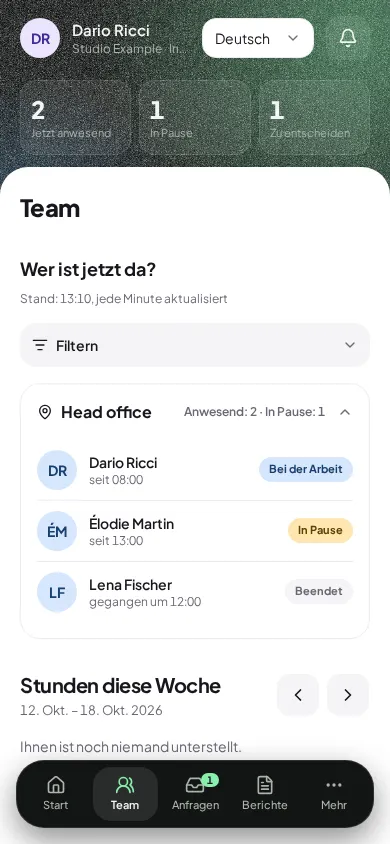Click Dario Ricci's name in the header
This screenshot has width=390, height=844.
[111, 31]
